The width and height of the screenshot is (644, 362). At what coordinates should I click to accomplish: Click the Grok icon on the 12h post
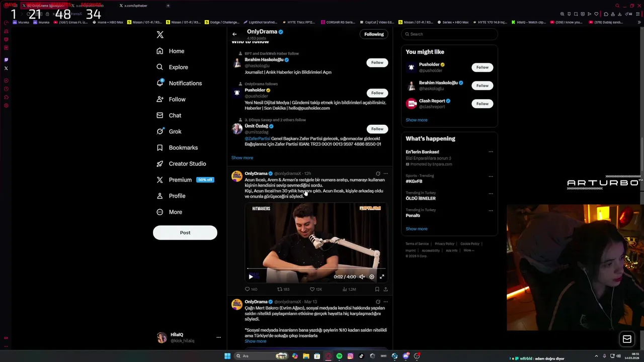(378, 174)
